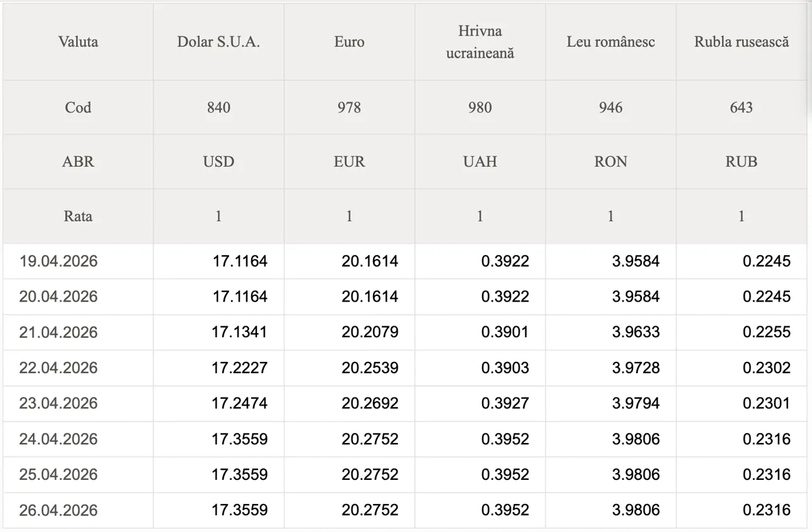Screen dimensions: 812x532
Task: Click the Valuta row label
Action: [78, 42]
